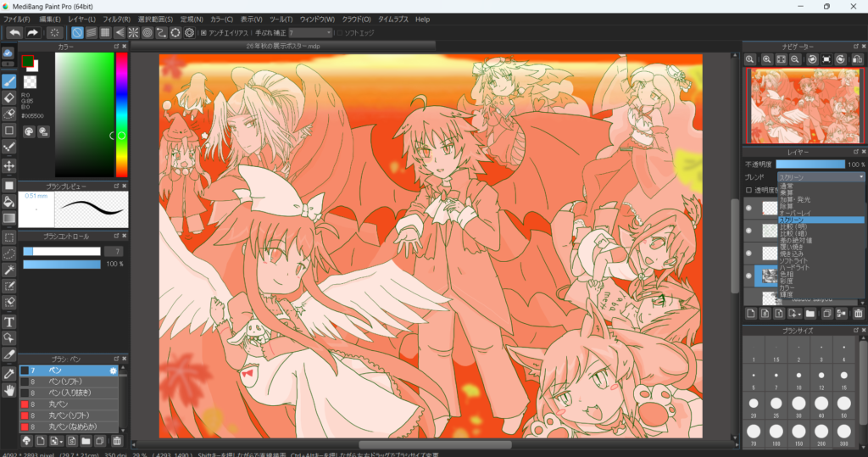Select the Bucket fill tool
This screenshot has width=868, height=457.
coord(8,202)
